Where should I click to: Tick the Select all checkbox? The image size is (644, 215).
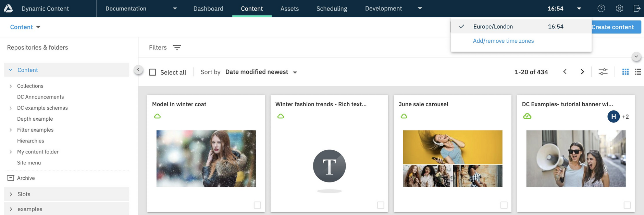click(x=153, y=72)
